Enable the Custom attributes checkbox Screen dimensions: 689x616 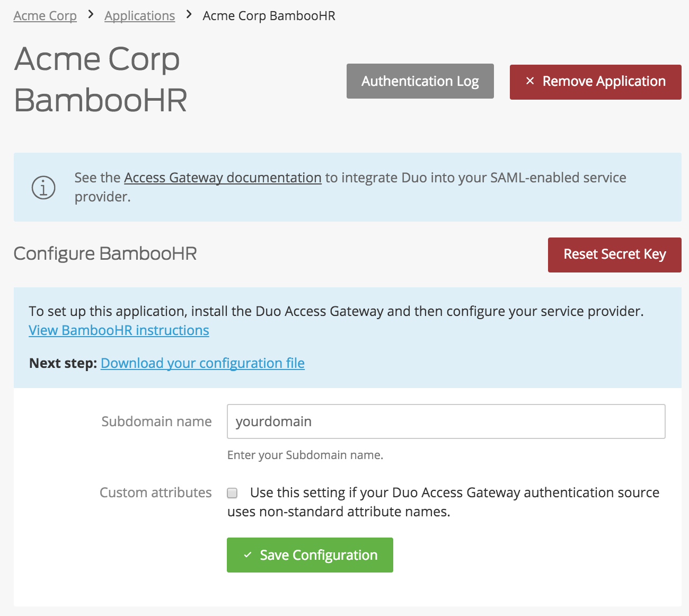pyautogui.click(x=232, y=493)
